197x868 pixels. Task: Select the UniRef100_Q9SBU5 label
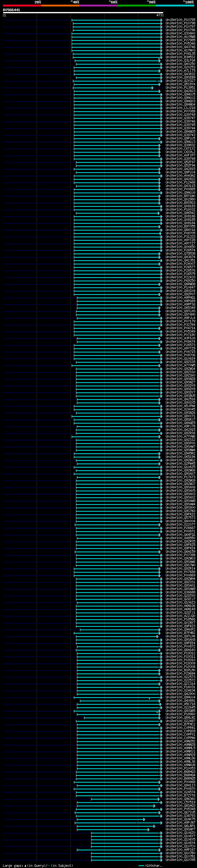coord(180,396)
